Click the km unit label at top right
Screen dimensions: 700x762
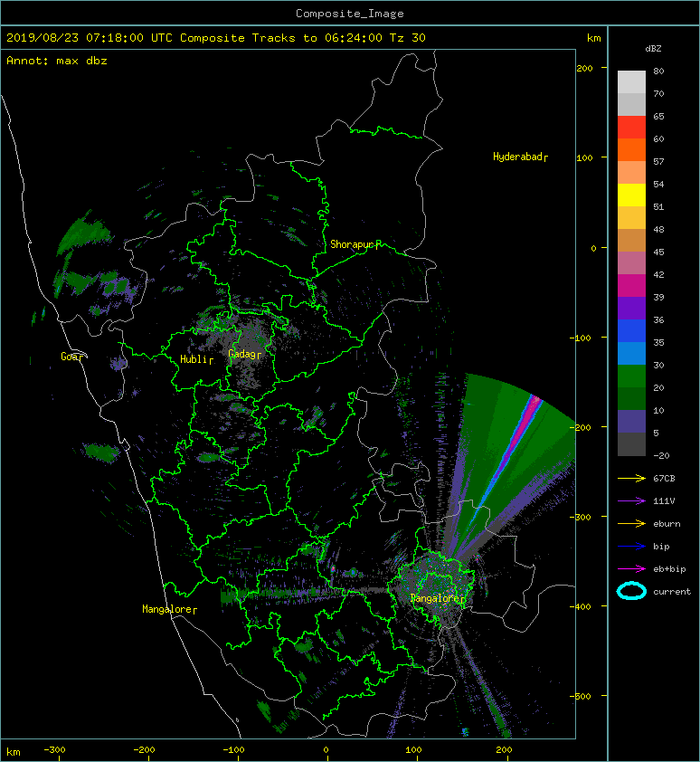(x=593, y=38)
